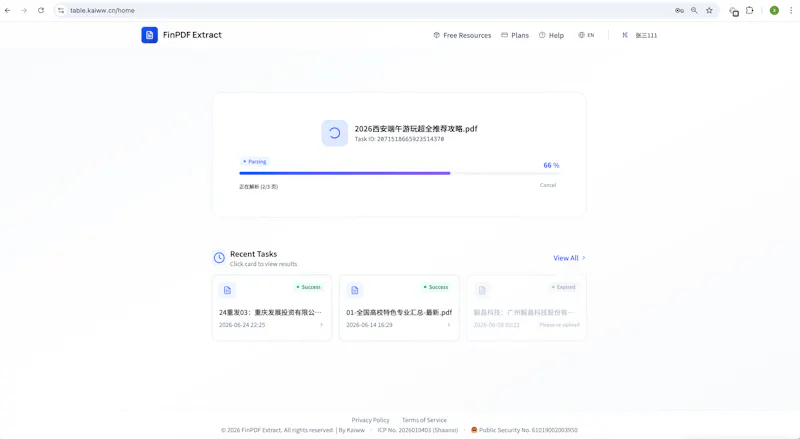Click the 正在解析 (2/3 页) status text
This screenshot has height=439, width=800.
point(259,187)
